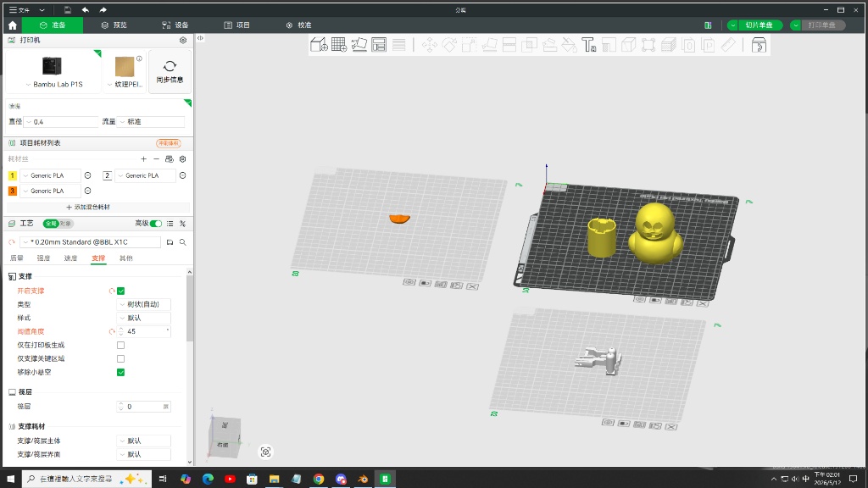Open the 支撑/筏层界面 dropdown
Image resolution: width=868 pixels, height=488 pixels.
144,454
